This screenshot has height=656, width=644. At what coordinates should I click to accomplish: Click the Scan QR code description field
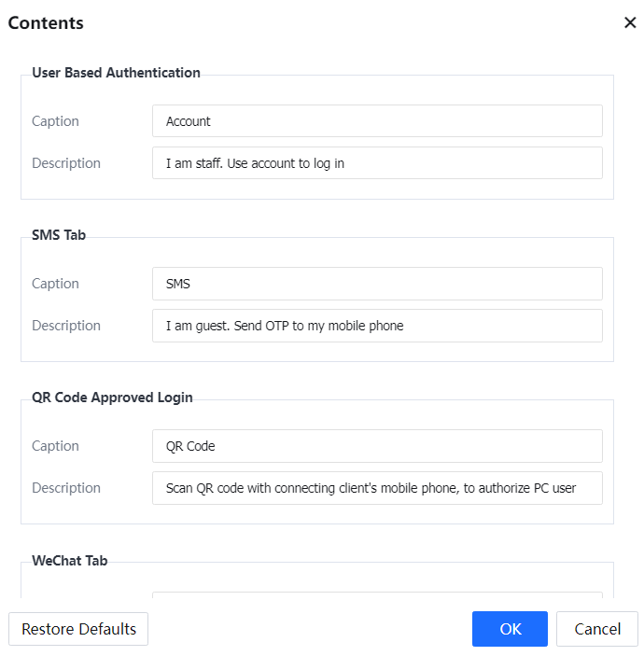[377, 488]
